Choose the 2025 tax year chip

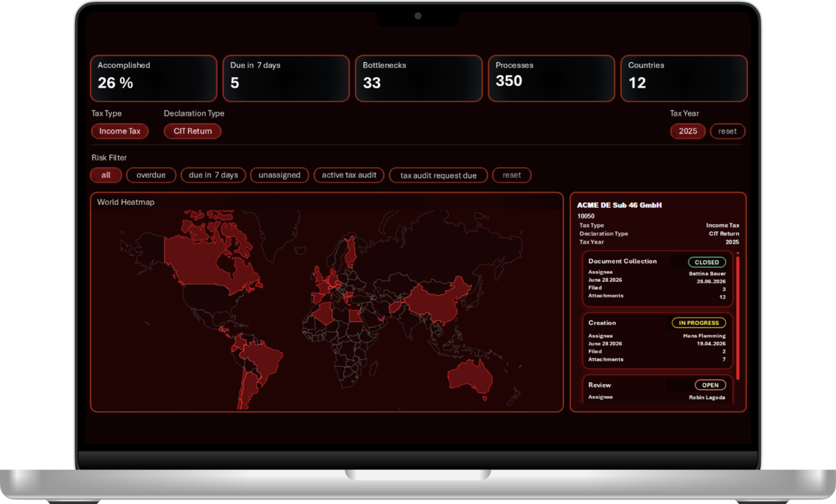click(687, 131)
